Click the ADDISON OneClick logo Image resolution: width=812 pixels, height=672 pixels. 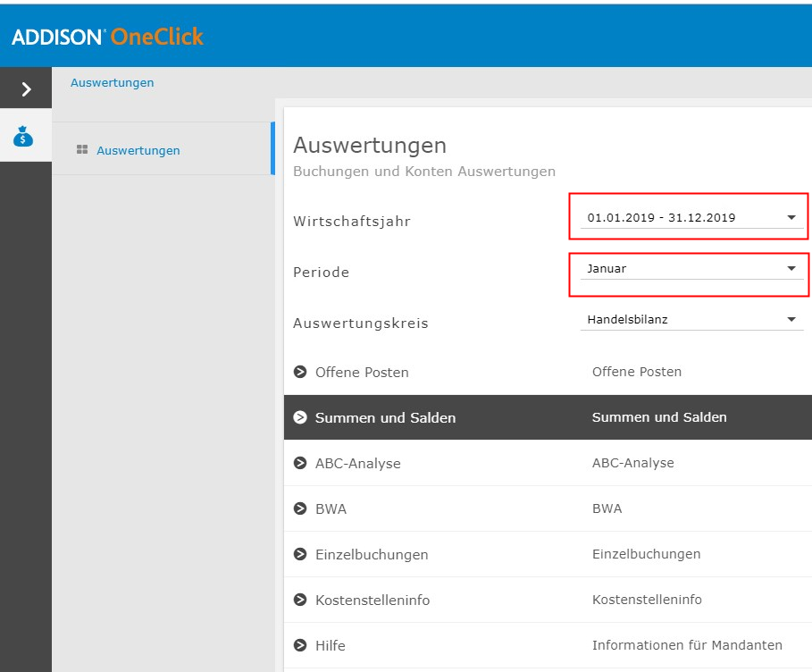[108, 37]
